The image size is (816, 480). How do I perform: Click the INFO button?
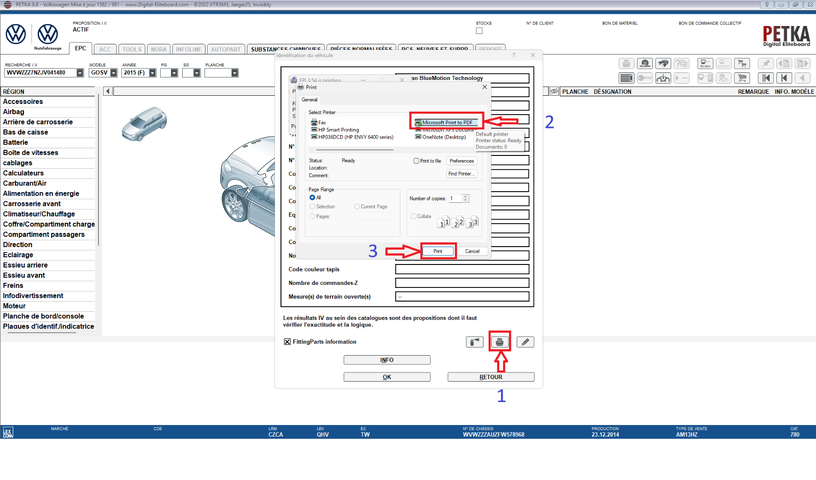(387, 360)
